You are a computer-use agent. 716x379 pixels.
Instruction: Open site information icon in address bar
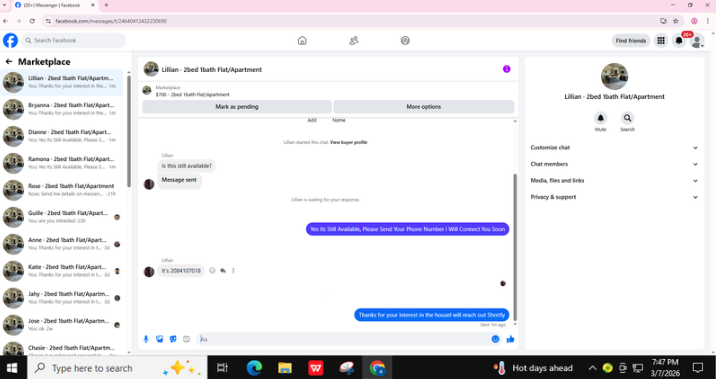tap(48, 21)
